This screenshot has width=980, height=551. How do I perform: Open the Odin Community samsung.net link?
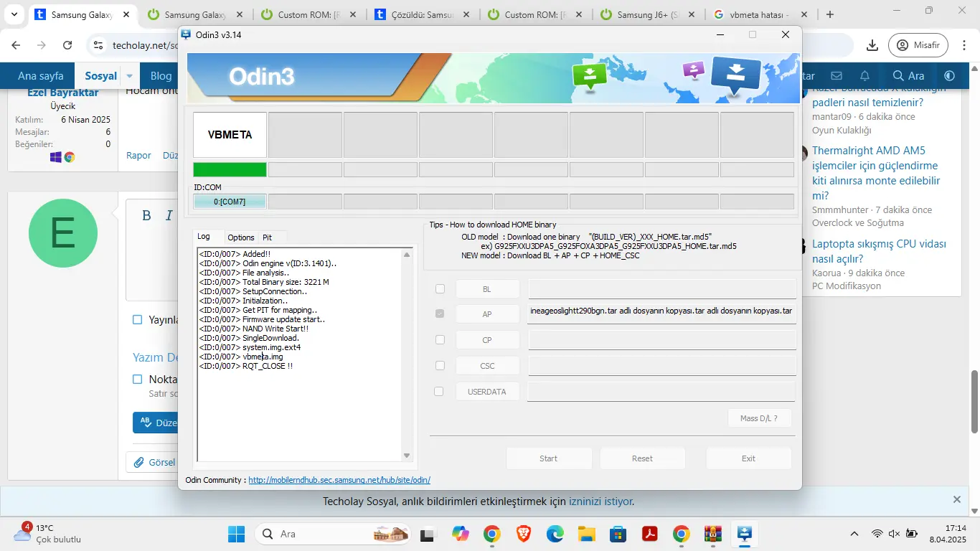pyautogui.click(x=339, y=480)
